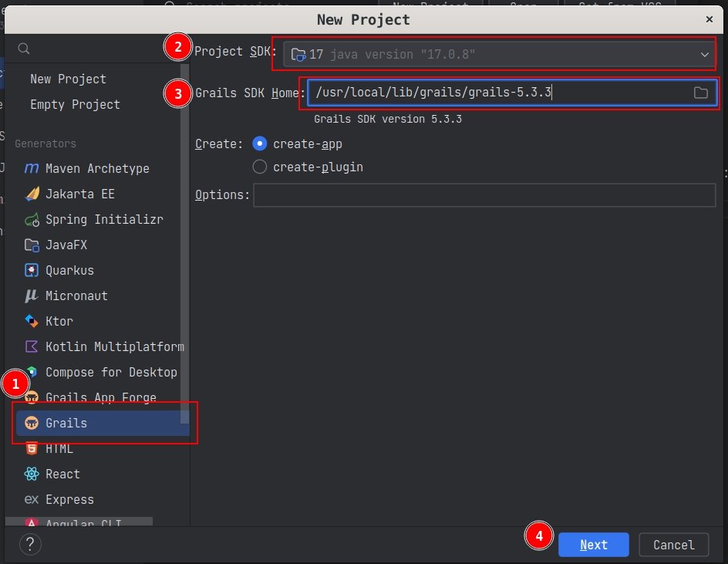728x564 pixels.
Task: Click the Next button
Action: [x=593, y=545]
